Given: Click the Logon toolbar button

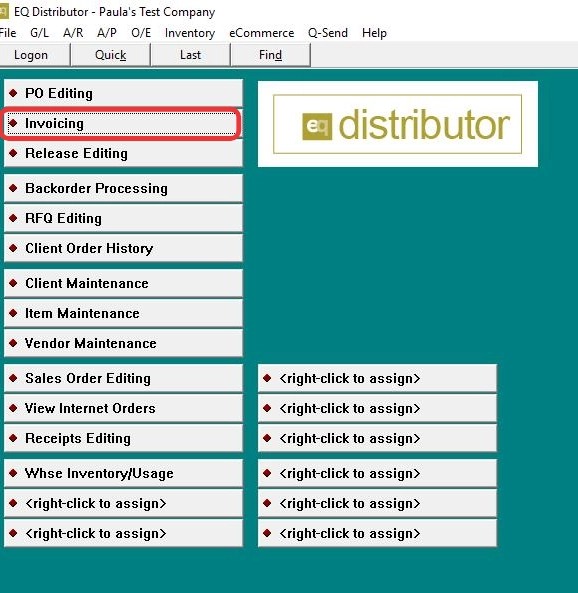Looking at the screenshot, I should coord(34,55).
